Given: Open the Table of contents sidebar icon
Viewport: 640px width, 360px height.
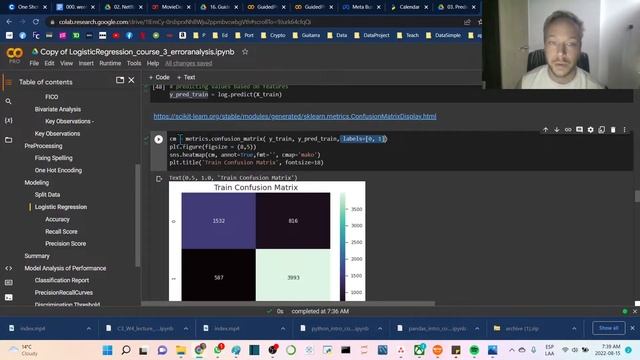Looking at the screenshot, I should 8,82.
